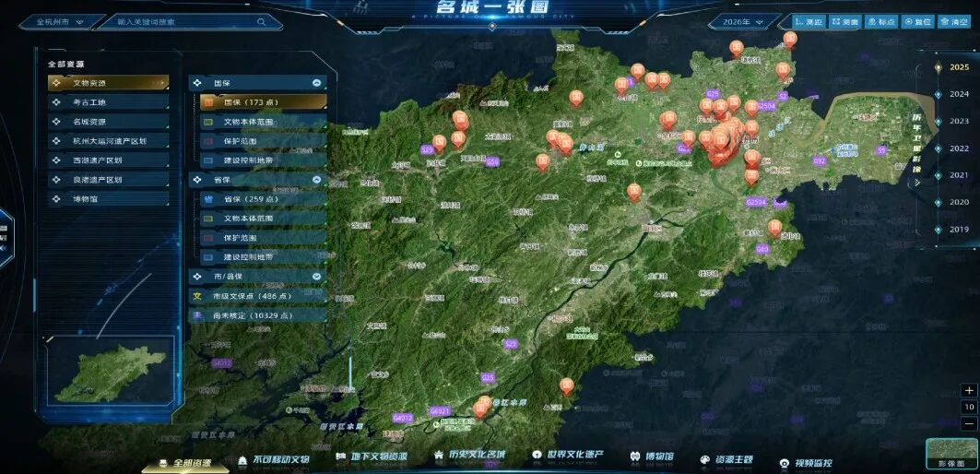The height and width of the screenshot is (474, 980).
Task: Click the purple S2 highway badge
Action: [783, 96]
